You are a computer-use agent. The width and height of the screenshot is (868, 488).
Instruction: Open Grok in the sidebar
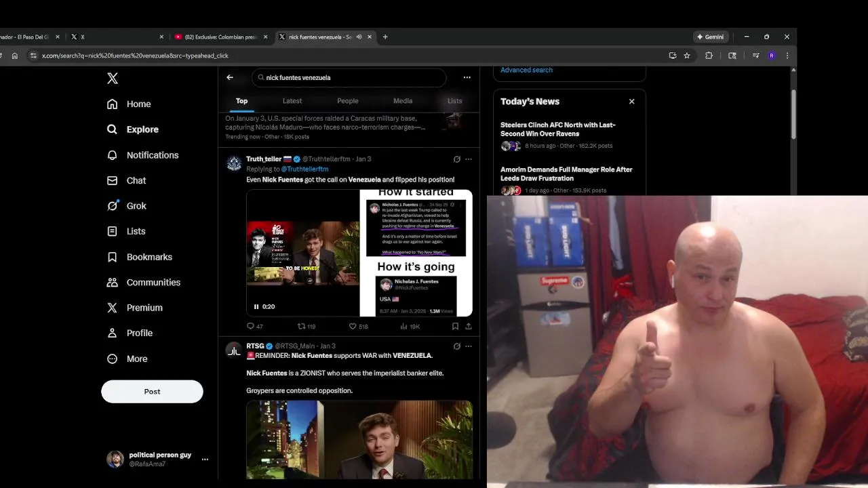click(127, 206)
